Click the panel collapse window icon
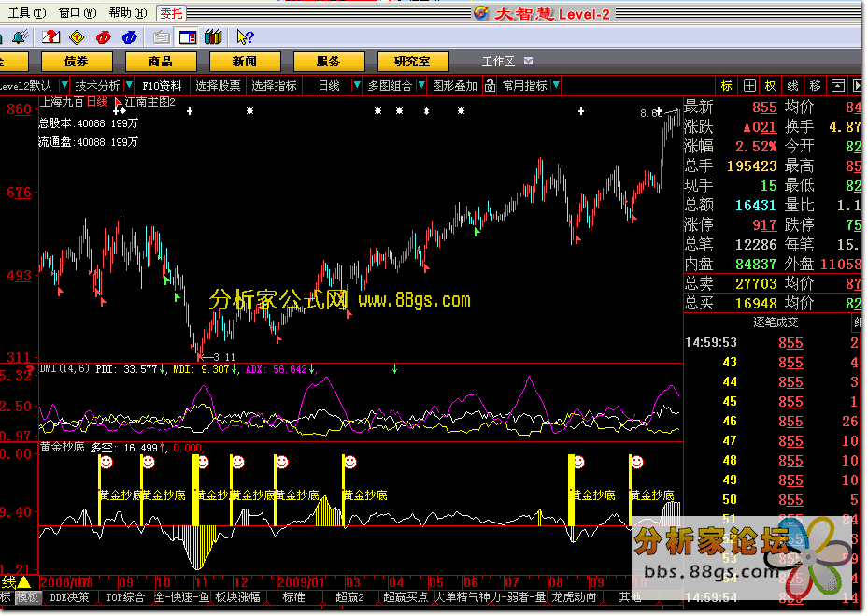Screen dimensions: 868x616 pyautogui.click(x=838, y=85)
